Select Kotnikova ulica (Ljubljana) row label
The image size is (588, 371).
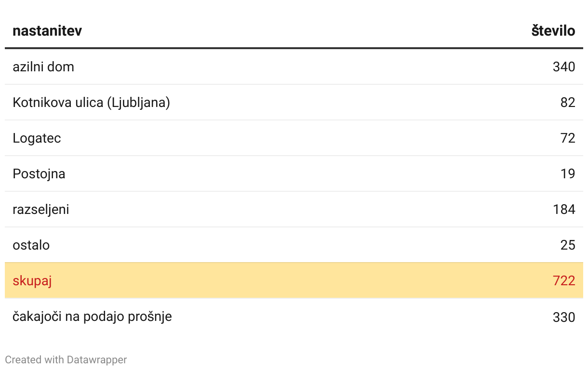[92, 103]
